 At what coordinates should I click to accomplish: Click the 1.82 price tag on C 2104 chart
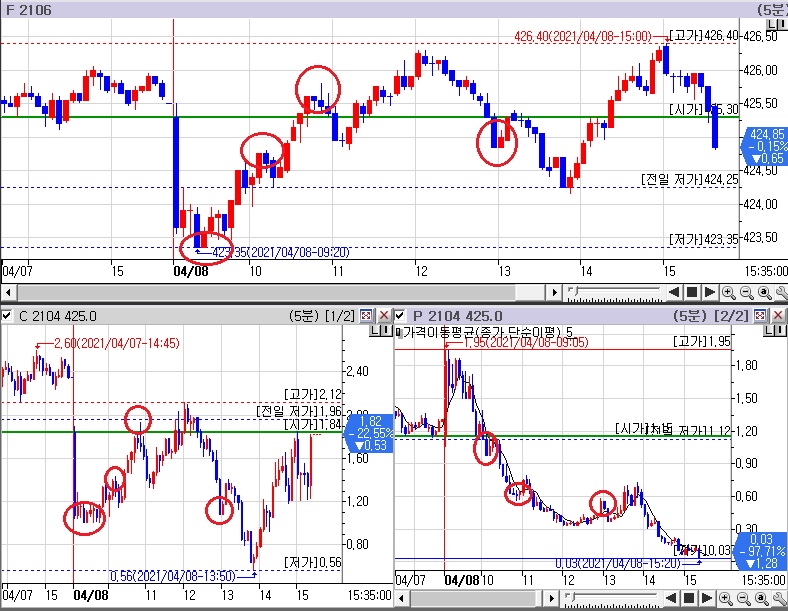[370, 433]
